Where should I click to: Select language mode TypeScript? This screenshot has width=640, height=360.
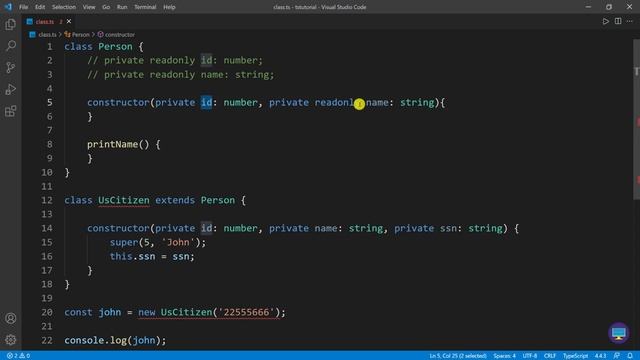point(575,356)
